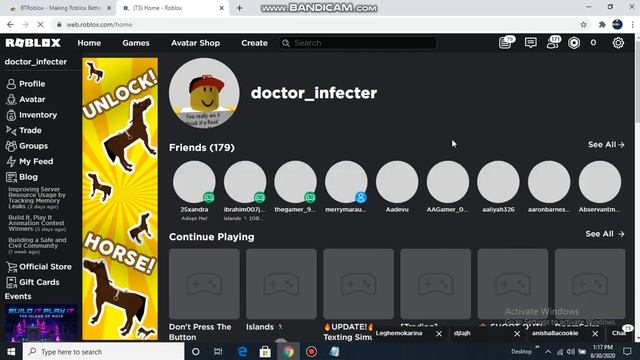
Task: Go to the Home nav tab
Action: click(89, 43)
